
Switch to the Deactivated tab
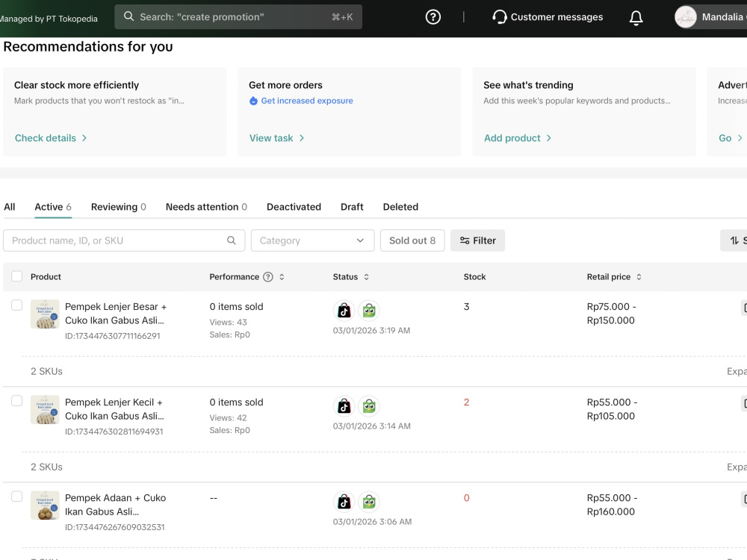pos(294,207)
